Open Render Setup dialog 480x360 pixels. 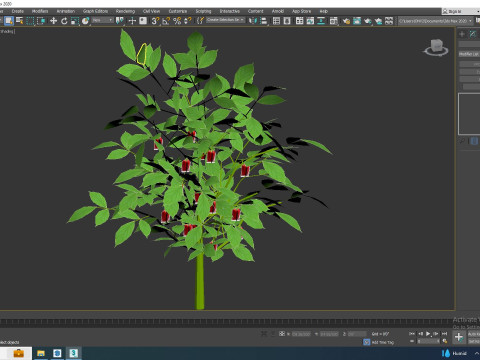346,21
